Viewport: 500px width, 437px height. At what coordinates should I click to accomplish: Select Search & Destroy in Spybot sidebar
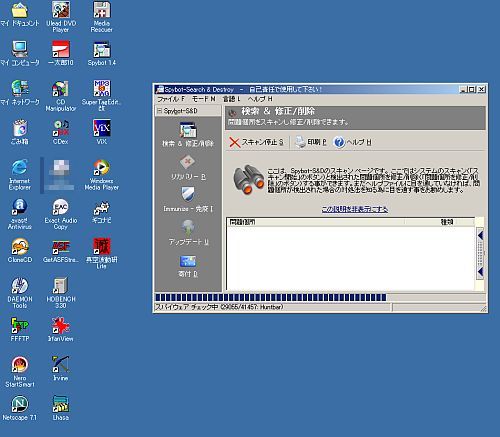pos(188,135)
